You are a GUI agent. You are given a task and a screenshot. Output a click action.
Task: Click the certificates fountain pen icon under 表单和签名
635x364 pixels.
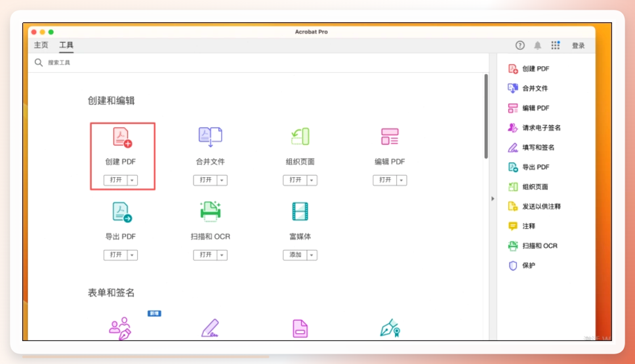click(x=390, y=329)
